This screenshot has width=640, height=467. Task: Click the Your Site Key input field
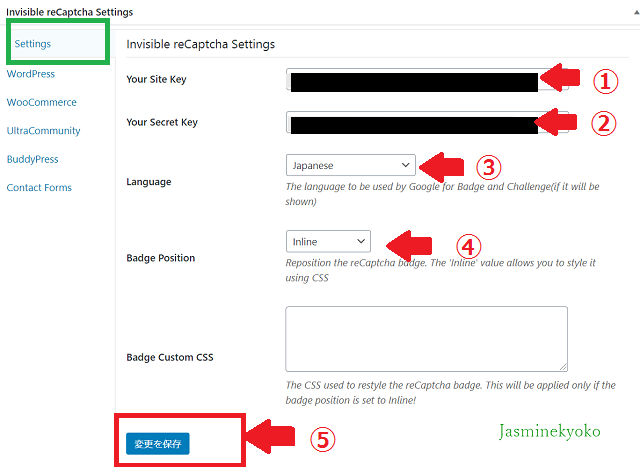coord(427,80)
